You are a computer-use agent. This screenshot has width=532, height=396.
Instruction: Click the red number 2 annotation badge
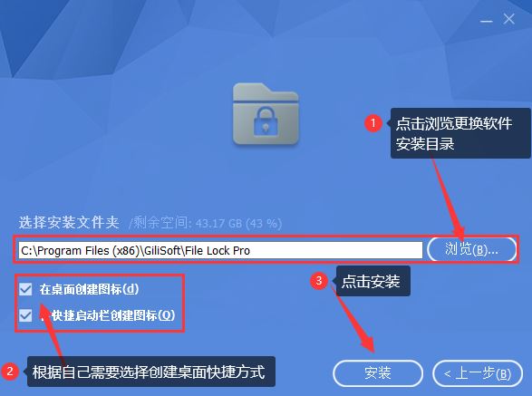(10, 371)
